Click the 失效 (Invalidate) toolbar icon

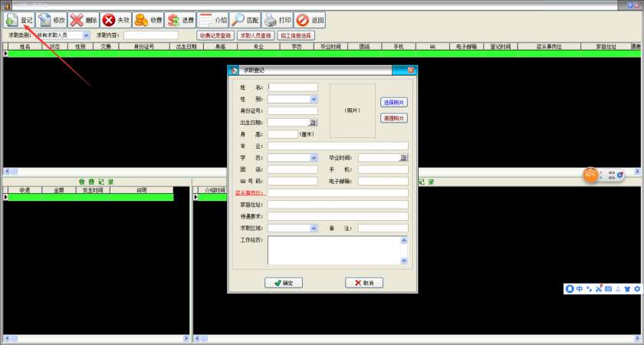tap(110, 20)
